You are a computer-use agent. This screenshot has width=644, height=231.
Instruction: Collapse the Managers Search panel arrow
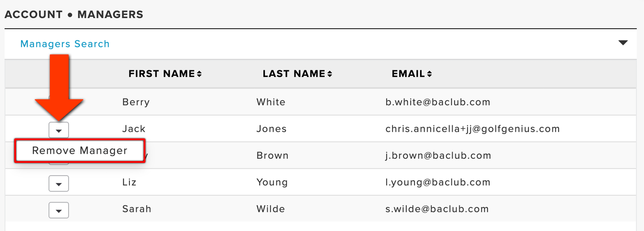click(623, 43)
